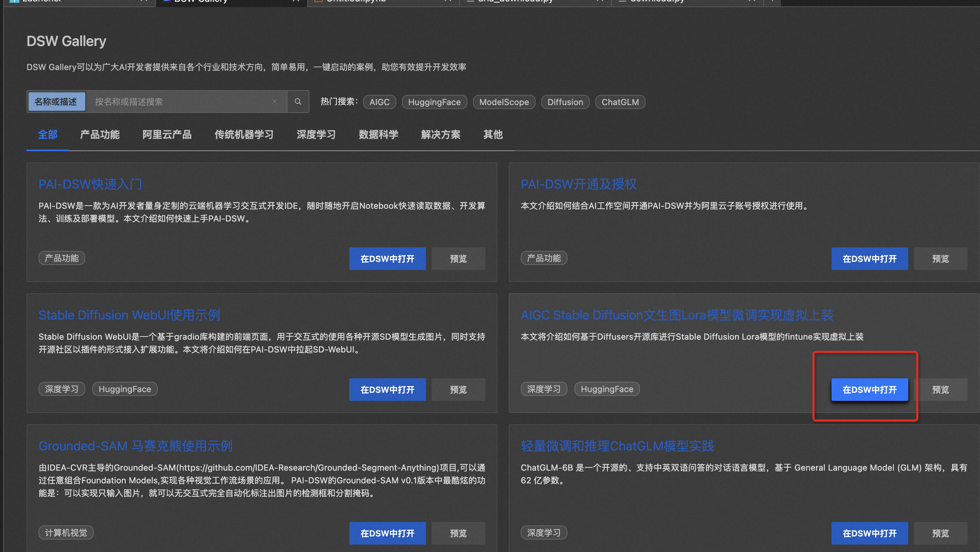
Task: Open Stable Diffusion WebUI example in DSW
Action: (387, 390)
